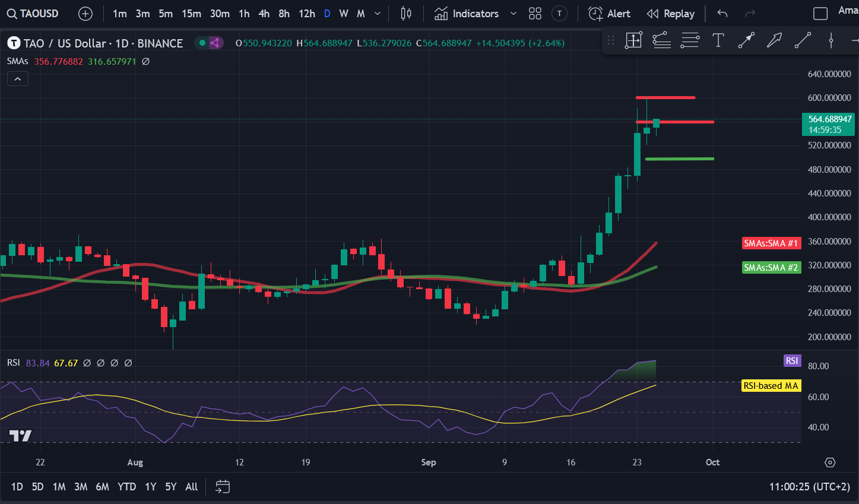Select the weekly W interval
This screenshot has height=504, width=859.
click(344, 14)
